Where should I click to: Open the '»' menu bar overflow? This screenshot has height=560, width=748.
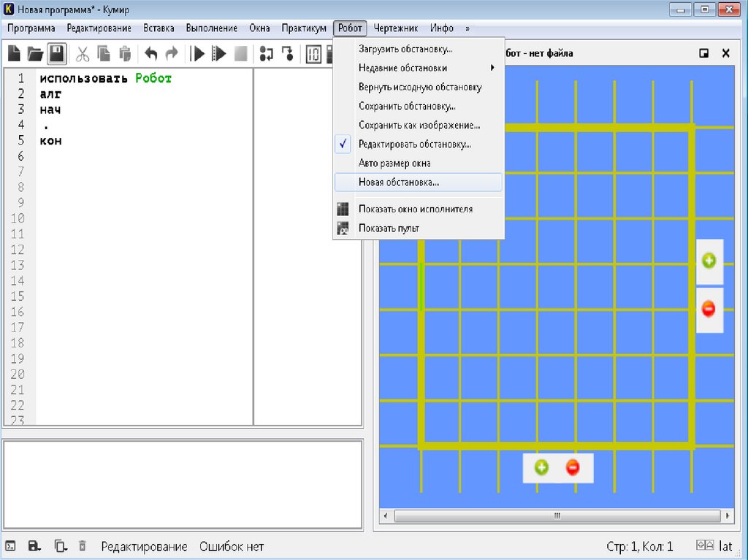click(x=467, y=28)
